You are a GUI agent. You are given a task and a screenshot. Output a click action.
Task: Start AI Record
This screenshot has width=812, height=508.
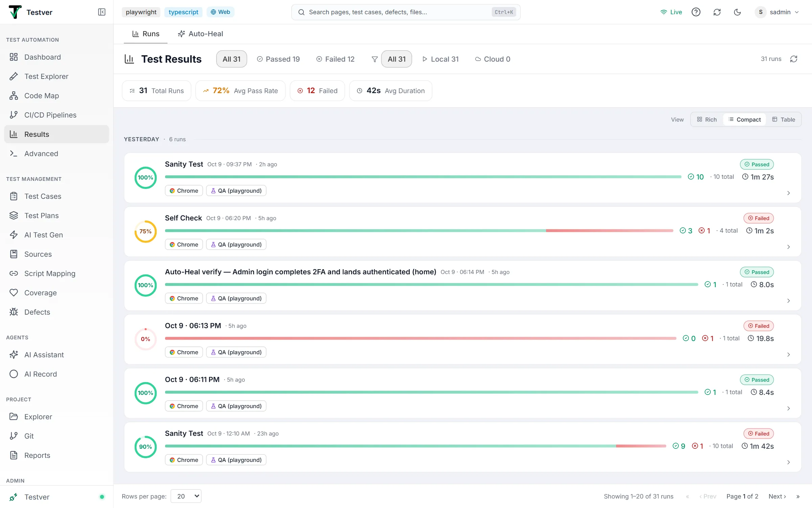[57, 374]
